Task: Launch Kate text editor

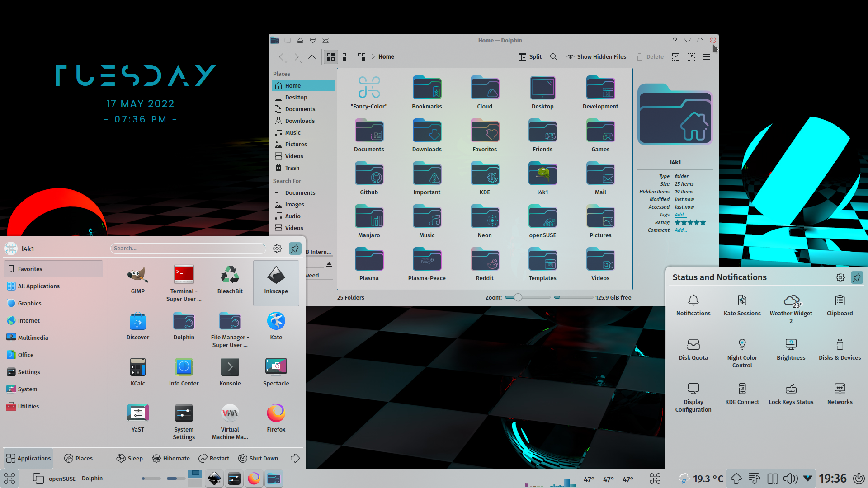Action: tap(276, 326)
